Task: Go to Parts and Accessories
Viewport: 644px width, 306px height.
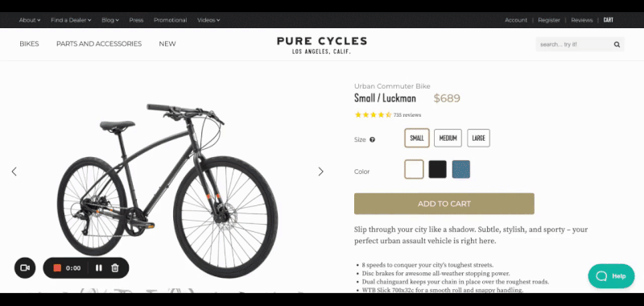Action: point(99,44)
